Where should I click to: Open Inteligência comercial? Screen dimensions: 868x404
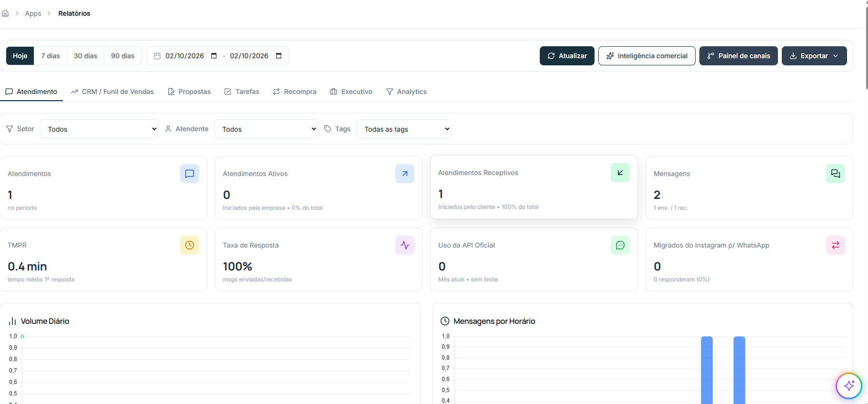(647, 56)
